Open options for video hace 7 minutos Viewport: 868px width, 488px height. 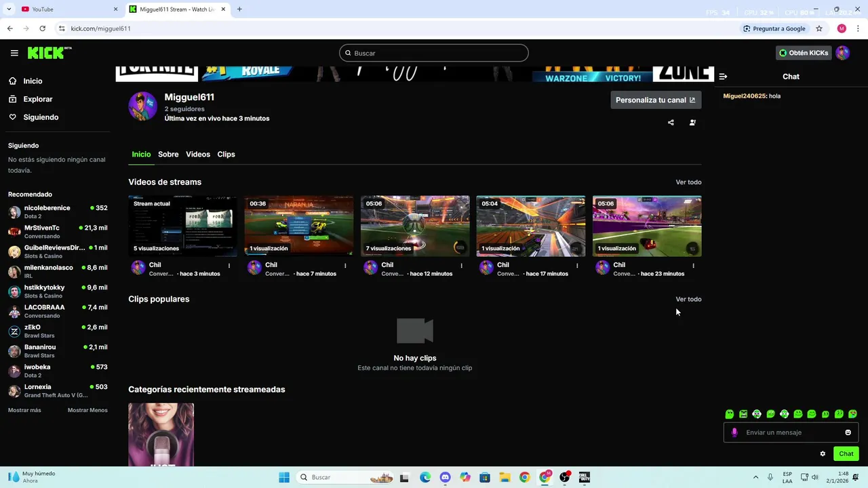click(345, 266)
